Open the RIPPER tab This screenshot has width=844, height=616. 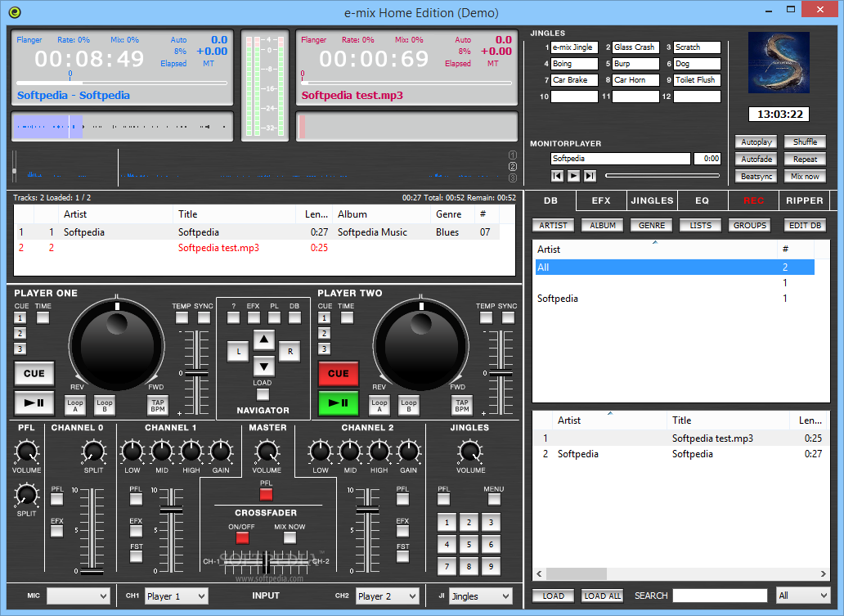(804, 200)
